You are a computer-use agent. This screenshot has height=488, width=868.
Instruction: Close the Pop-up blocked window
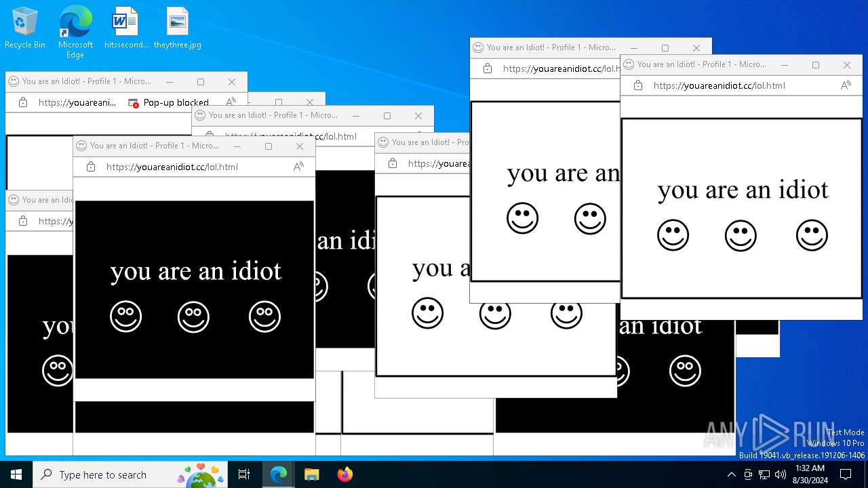[232, 82]
